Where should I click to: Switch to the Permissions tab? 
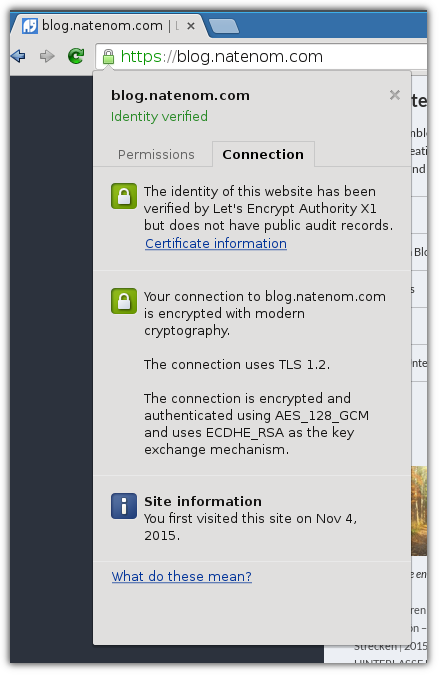[x=156, y=155]
